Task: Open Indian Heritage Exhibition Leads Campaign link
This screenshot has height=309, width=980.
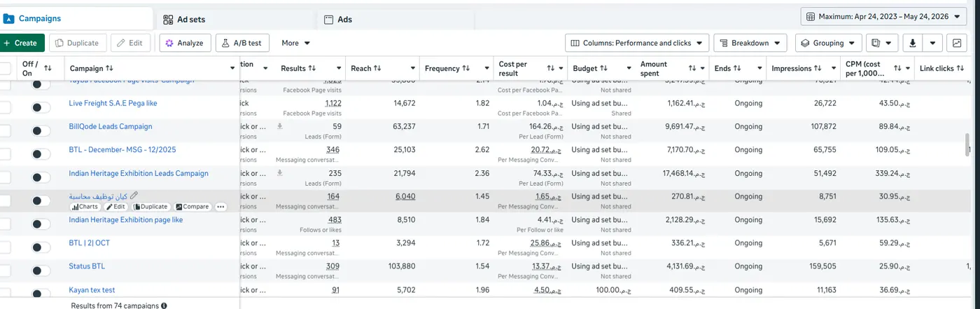Action: point(139,173)
